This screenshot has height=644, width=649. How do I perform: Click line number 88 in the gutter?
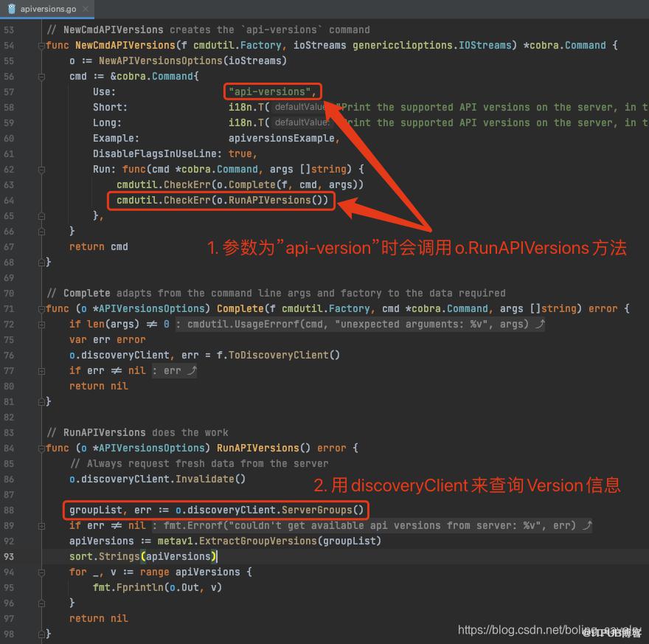(x=9, y=510)
